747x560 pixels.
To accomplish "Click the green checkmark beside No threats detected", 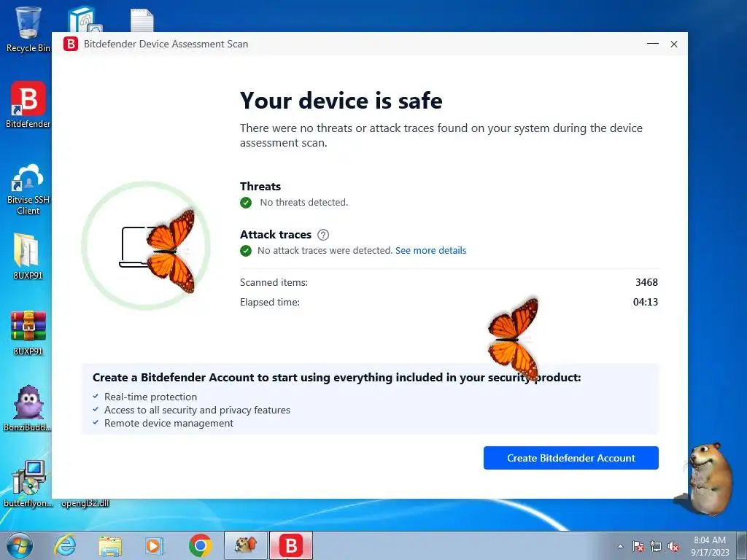I will pos(246,203).
